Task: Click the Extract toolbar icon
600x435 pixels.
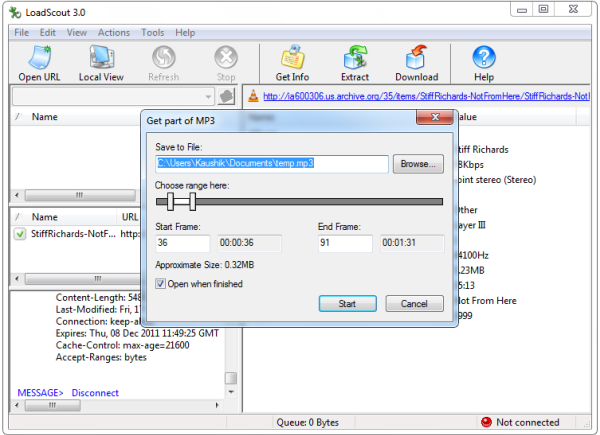Action: point(355,64)
